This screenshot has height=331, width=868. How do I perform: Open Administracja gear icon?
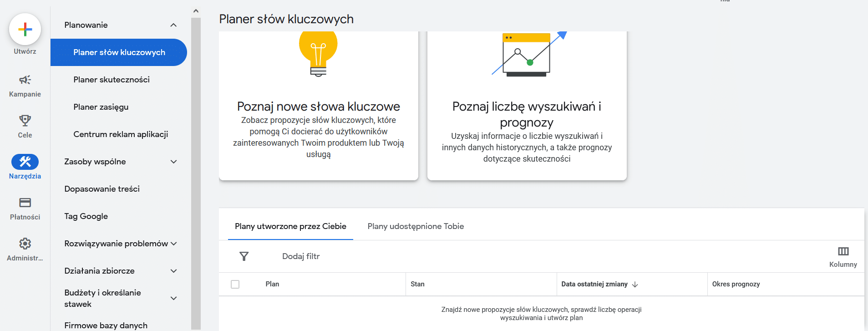[x=25, y=244]
